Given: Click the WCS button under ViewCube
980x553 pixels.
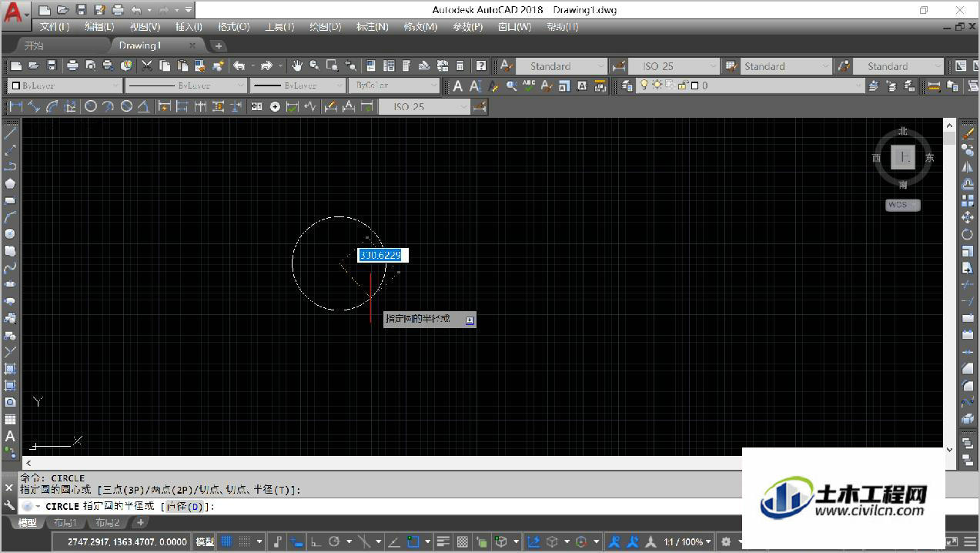Looking at the screenshot, I should coord(902,205).
